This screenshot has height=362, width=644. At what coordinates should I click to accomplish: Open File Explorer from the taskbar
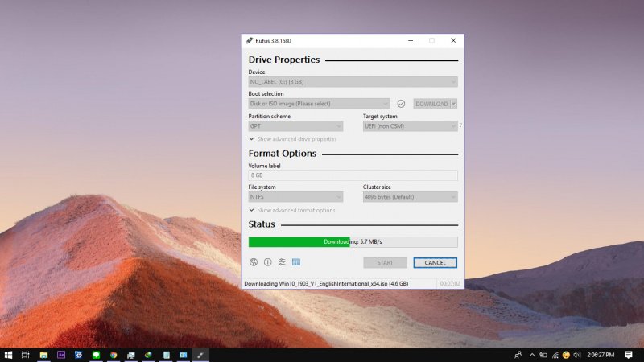[43, 355]
